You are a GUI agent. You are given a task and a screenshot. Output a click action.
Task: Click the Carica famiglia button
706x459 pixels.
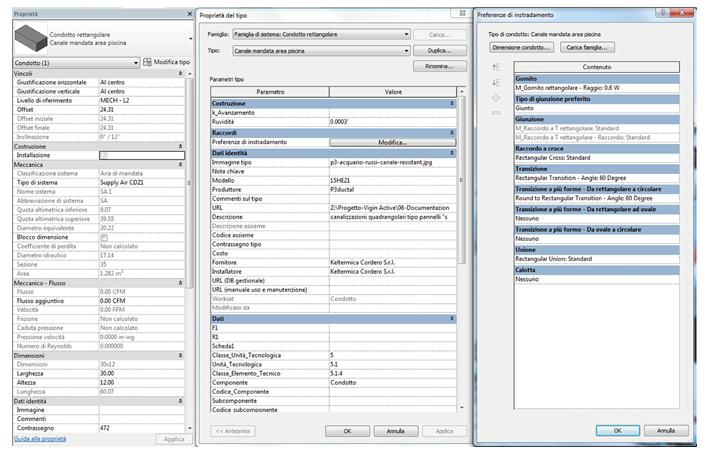click(587, 47)
